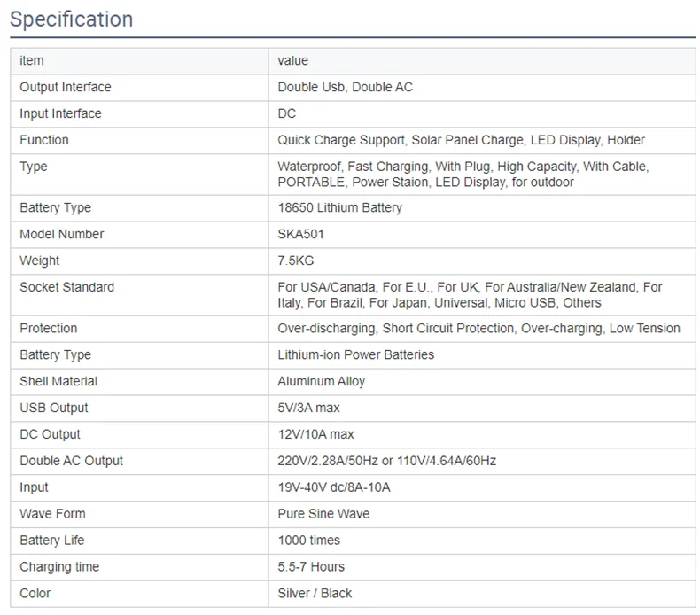The height and width of the screenshot is (615, 700).
Task: Click the 'Battery Life' label
Action: [51, 540]
